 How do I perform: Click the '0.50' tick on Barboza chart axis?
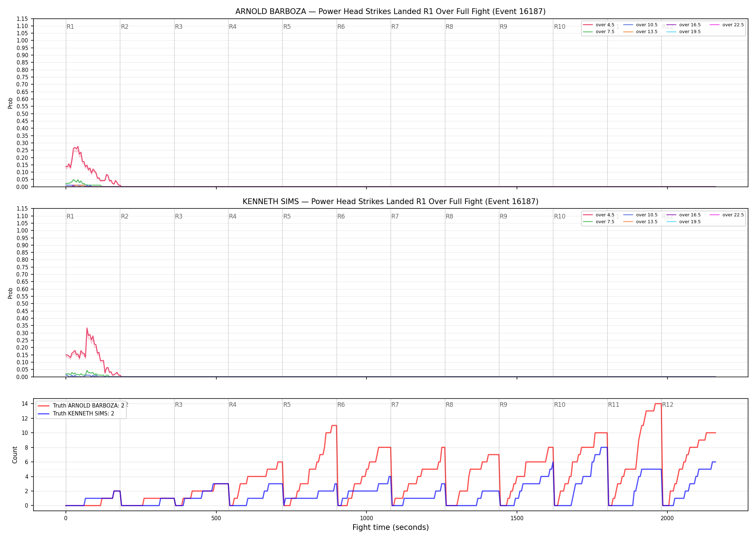[22, 114]
